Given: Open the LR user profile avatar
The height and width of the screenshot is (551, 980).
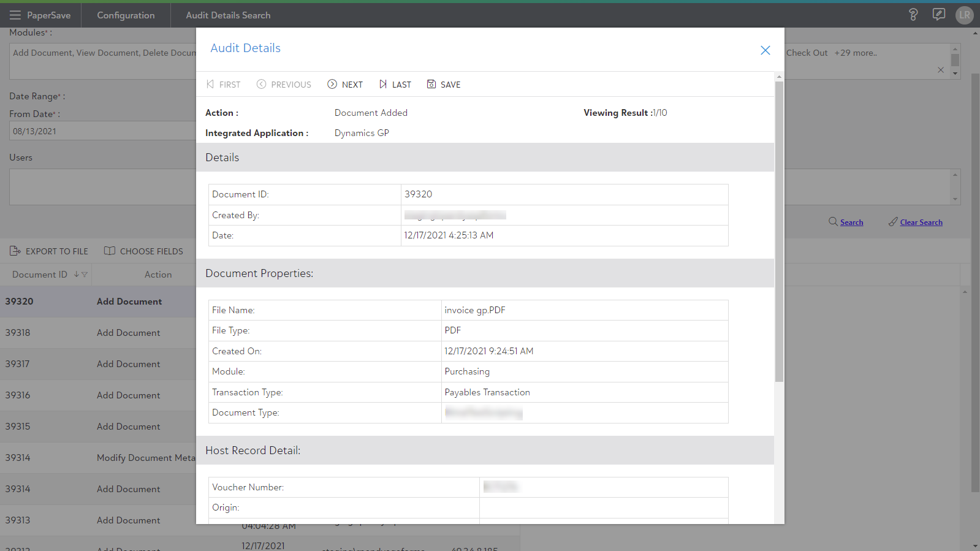Looking at the screenshot, I should [964, 15].
